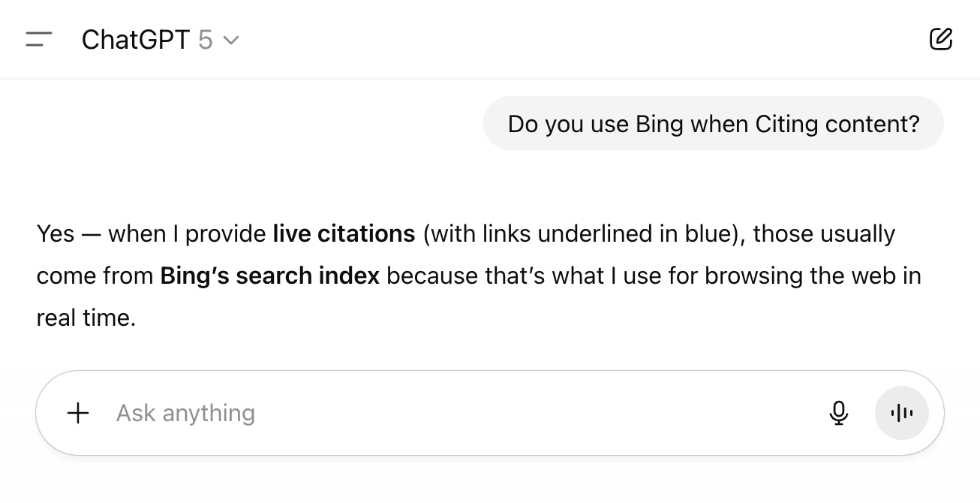Click the bold "live citations" text
This screenshot has width=980, height=503.
(x=344, y=234)
